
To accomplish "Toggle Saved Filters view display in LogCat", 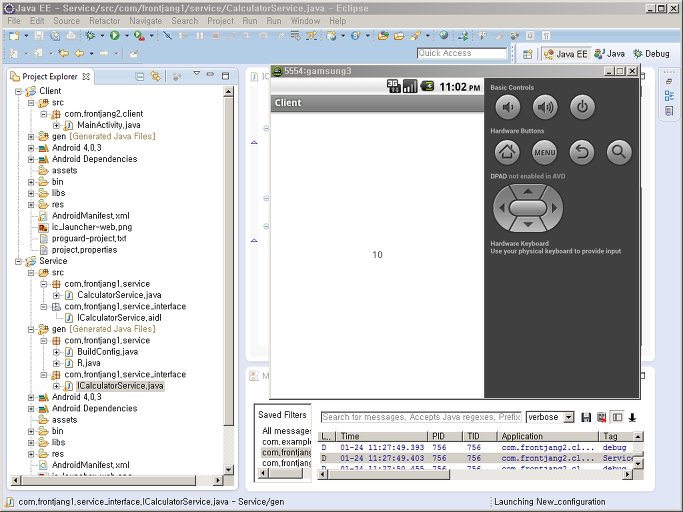I will tap(617, 417).
